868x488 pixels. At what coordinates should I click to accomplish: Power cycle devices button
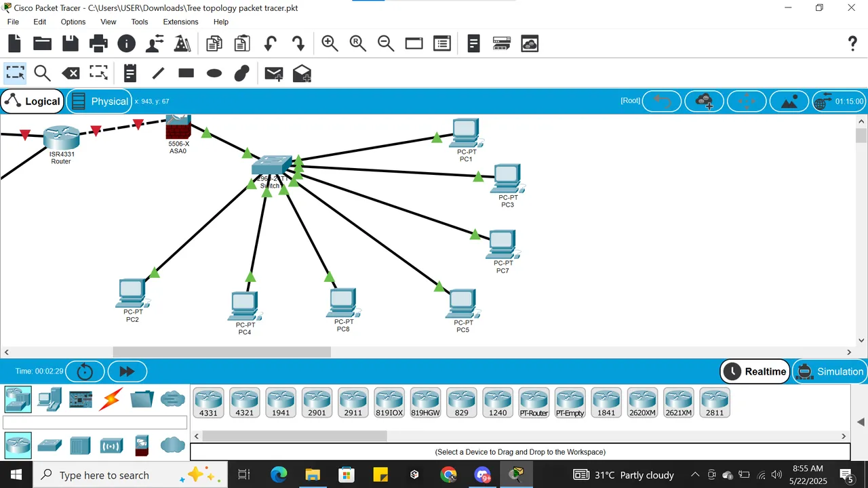click(85, 371)
